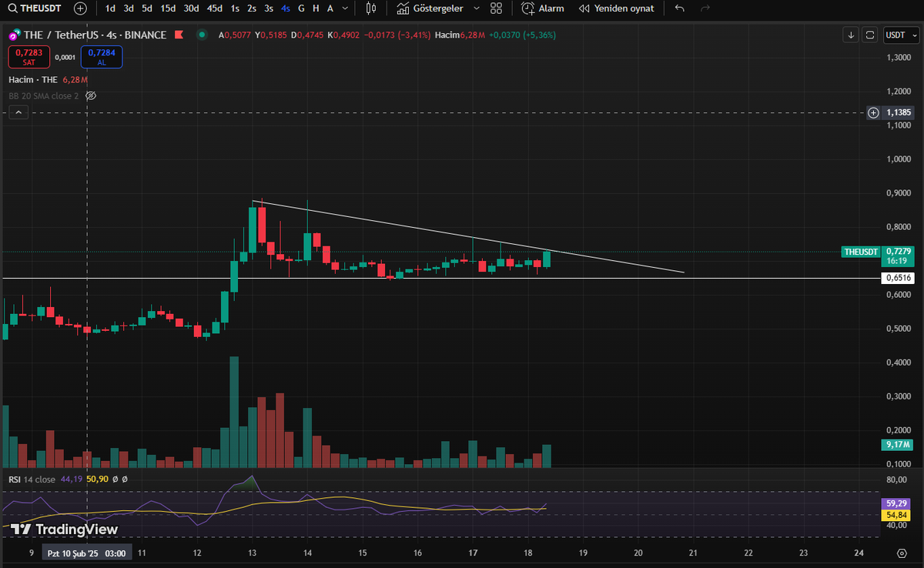Click the indicator templates grid icon
Viewport: 924px width, 568px height.
(x=496, y=8)
